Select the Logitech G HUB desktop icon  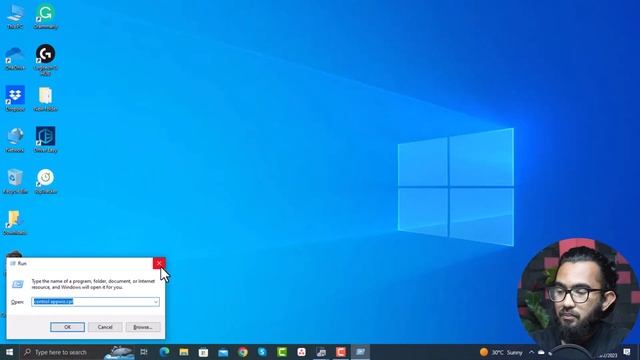(45, 60)
